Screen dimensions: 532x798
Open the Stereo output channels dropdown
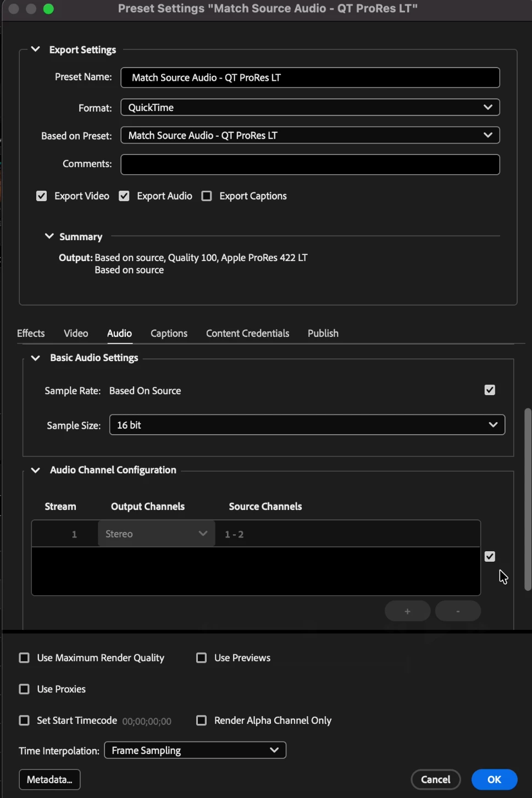click(x=156, y=534)
